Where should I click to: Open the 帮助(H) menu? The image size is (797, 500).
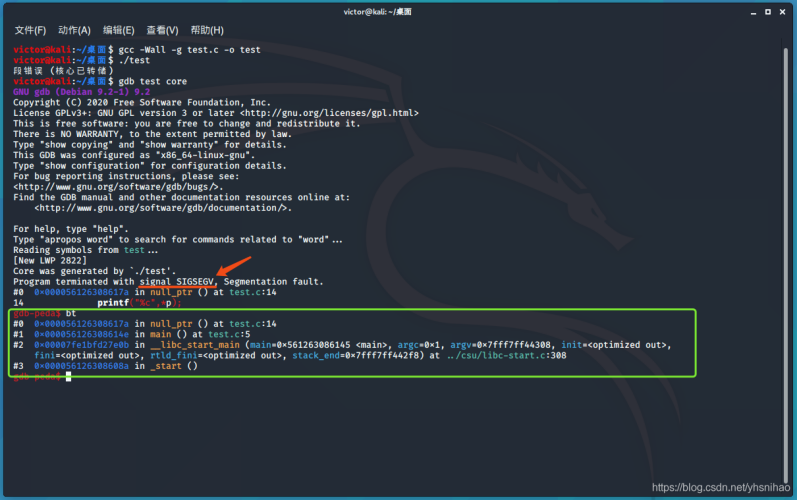pyautogui.click(x=207, y=30)
